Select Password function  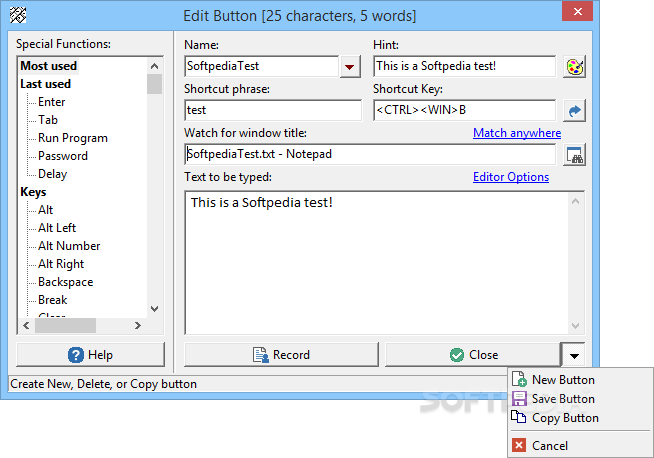coord(63,156)
